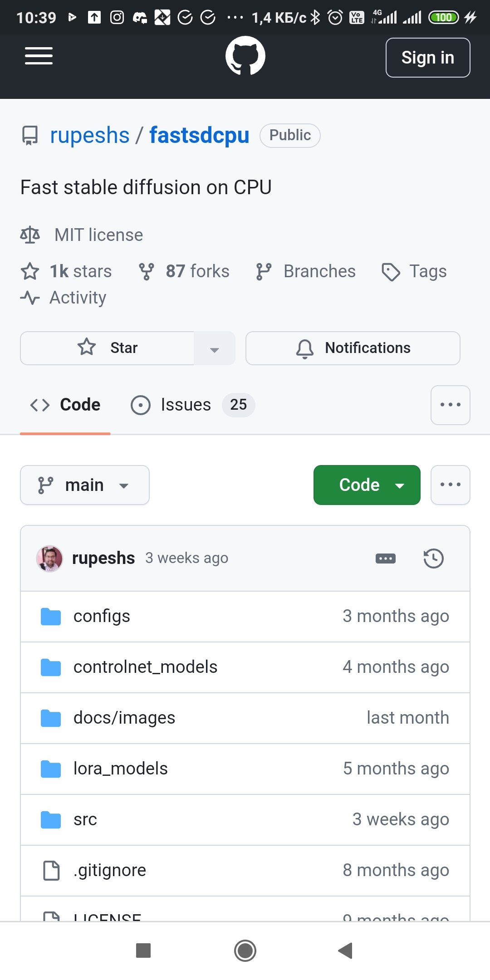Click the fork icon next to 87 forks

tap(147, 271)
